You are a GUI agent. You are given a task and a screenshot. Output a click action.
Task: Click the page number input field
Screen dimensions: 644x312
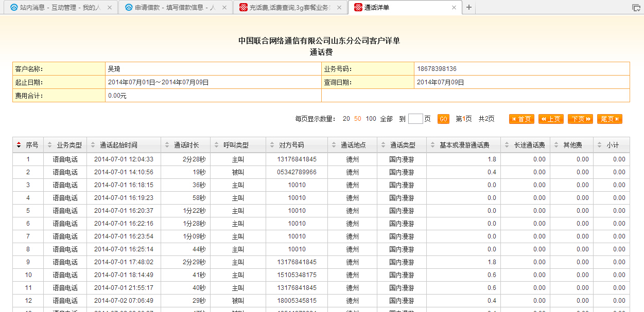coord(415,119)
